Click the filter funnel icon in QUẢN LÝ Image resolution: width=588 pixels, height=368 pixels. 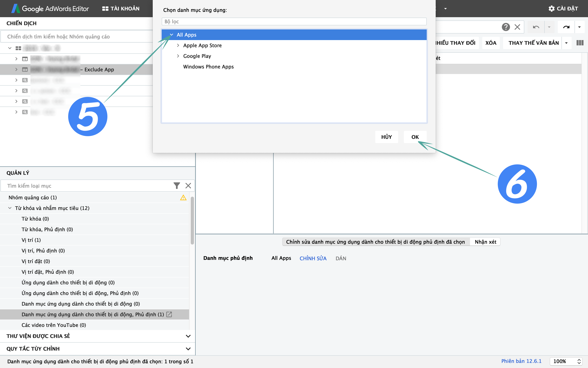click(177, 186)
